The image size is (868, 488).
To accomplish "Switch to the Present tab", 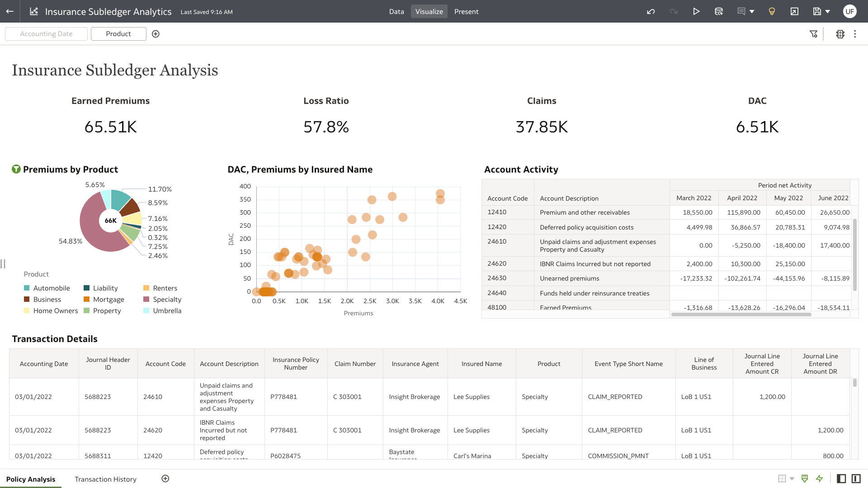I will click(x=466, y=11).
